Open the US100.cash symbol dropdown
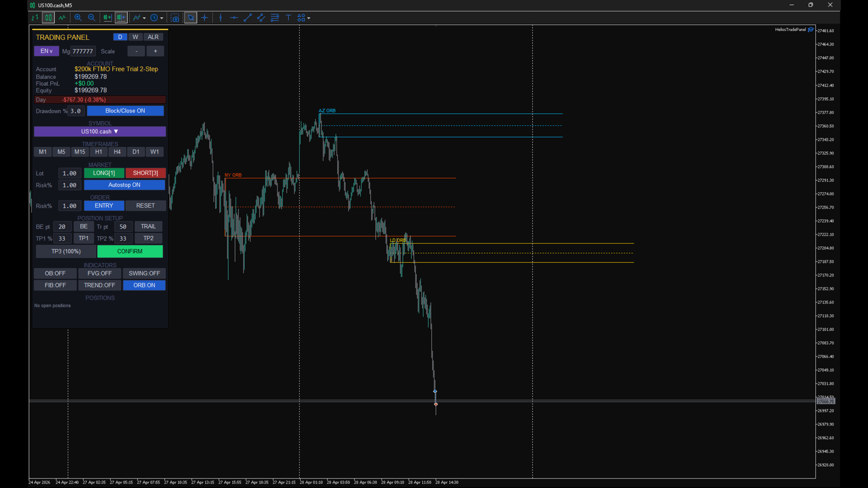The image size is (868, 488). point(100,131)
